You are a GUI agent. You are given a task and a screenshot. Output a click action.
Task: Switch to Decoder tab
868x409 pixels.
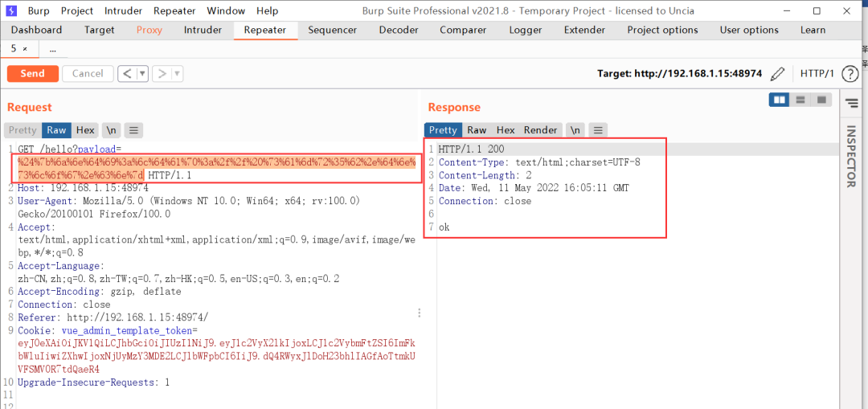coord(399,30)
